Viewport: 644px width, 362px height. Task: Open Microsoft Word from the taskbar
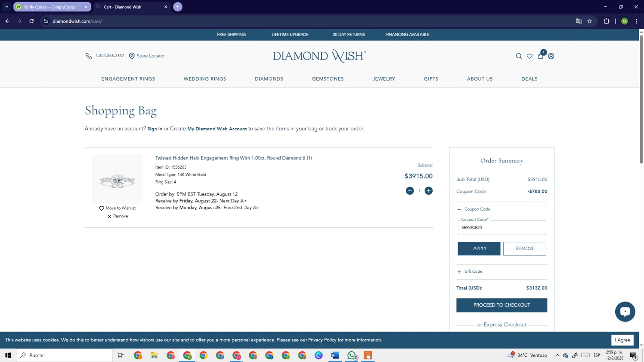[x=335, y=356]
